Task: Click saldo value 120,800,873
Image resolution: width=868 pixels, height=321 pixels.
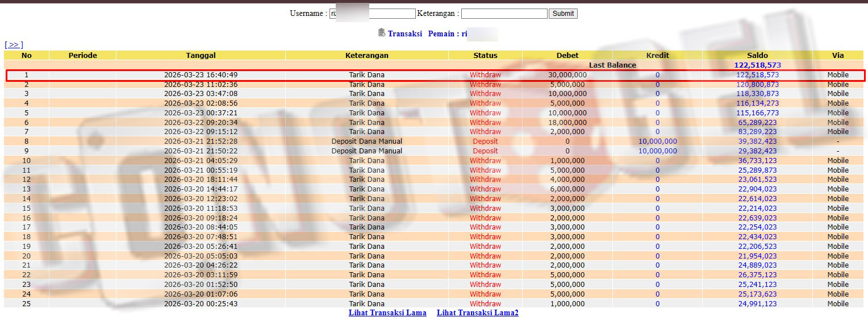Action: click(757, 84)
